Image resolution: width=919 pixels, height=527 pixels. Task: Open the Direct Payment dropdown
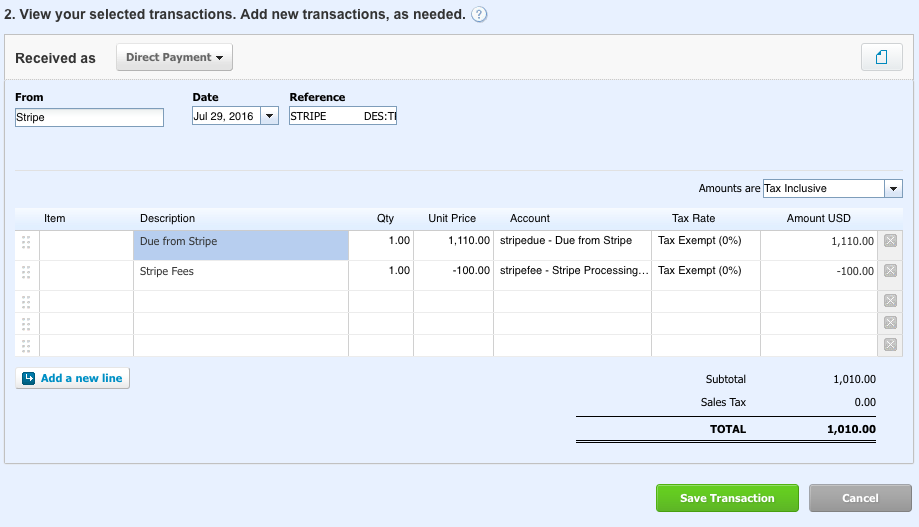point(174,57)
